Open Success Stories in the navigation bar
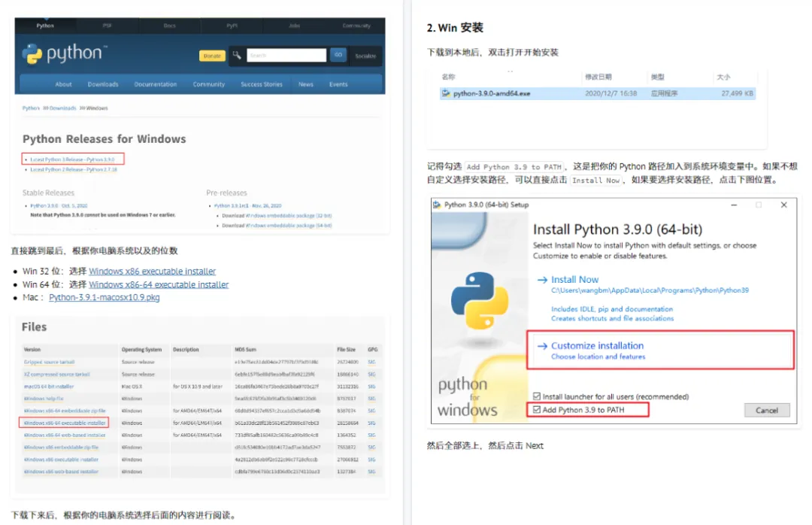The height and width of the screenshot is (525, 812). (x=262, y=84)
